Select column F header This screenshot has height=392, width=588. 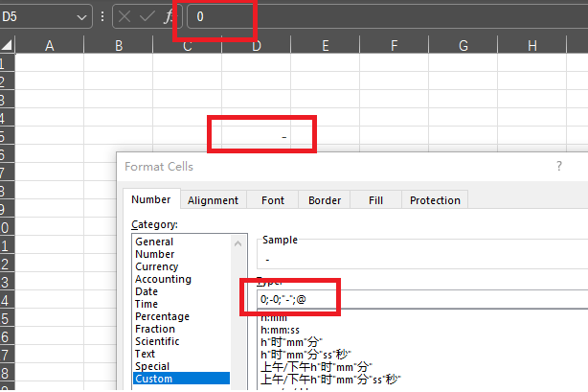pyautogui.click(x=395, y=45)
